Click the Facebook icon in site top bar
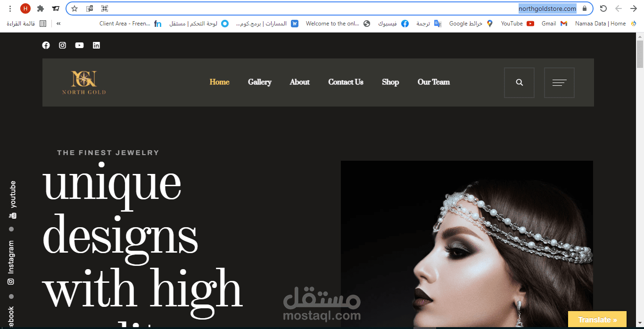This screenshot has width=644, height=329. point(46,45)
